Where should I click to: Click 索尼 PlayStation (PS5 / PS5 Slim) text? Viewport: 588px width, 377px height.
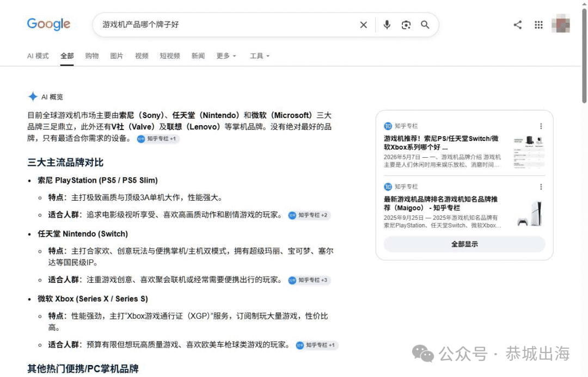tap(97, 180)
